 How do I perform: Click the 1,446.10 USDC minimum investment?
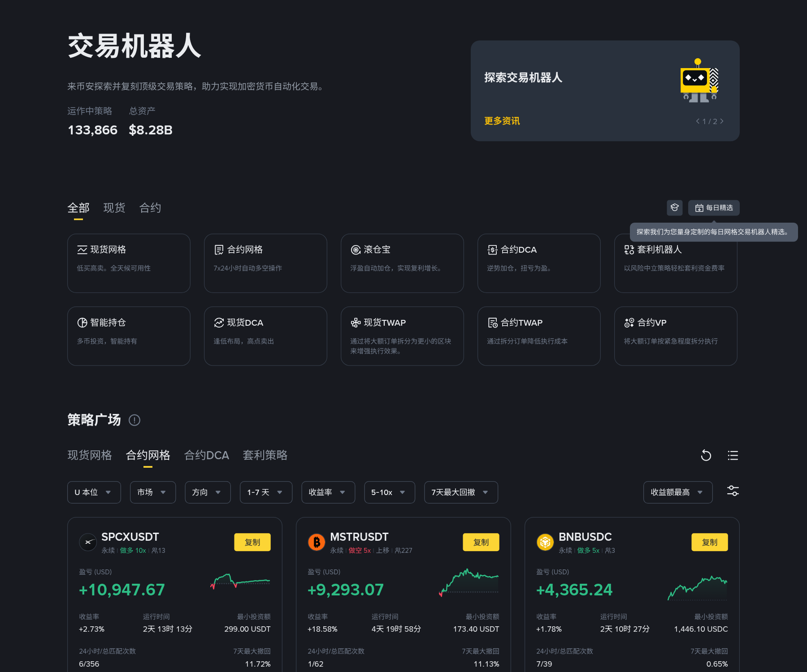pos(701,629)
